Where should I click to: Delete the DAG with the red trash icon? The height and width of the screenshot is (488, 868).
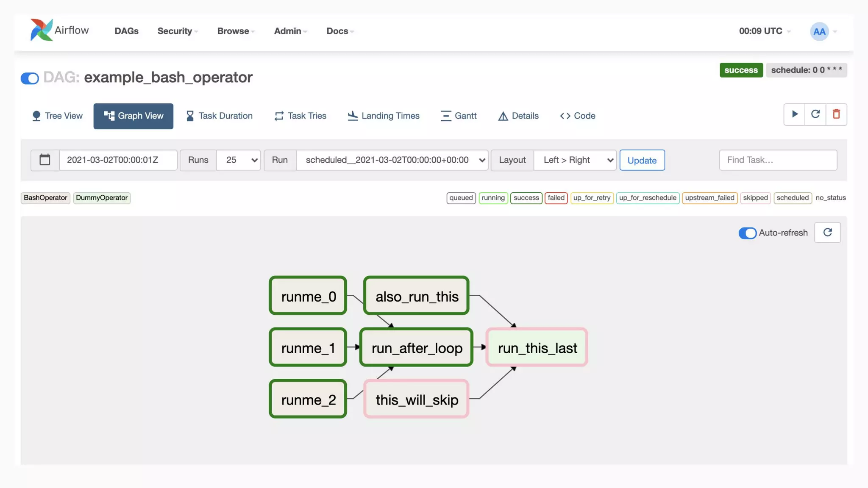tap(836, 114)
